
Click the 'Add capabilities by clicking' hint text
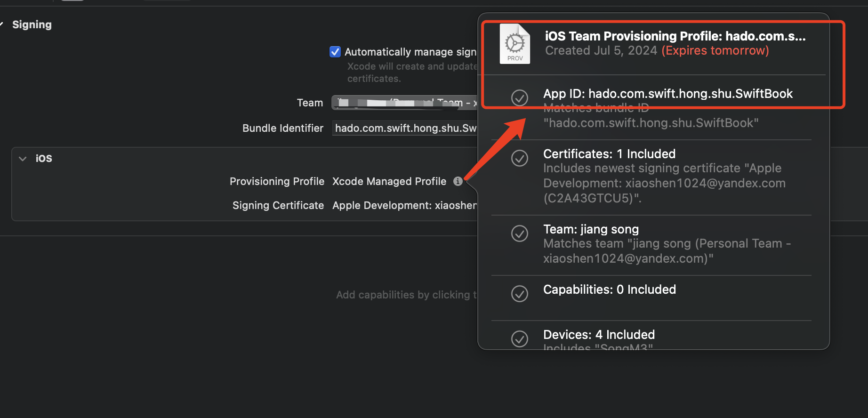pos(407,295)
